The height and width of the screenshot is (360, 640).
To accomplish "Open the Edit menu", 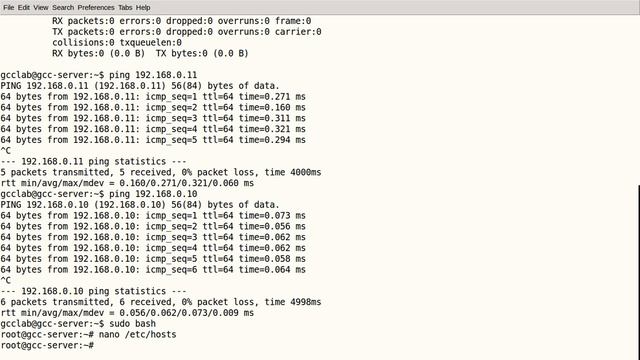I will tap(24, 7).
